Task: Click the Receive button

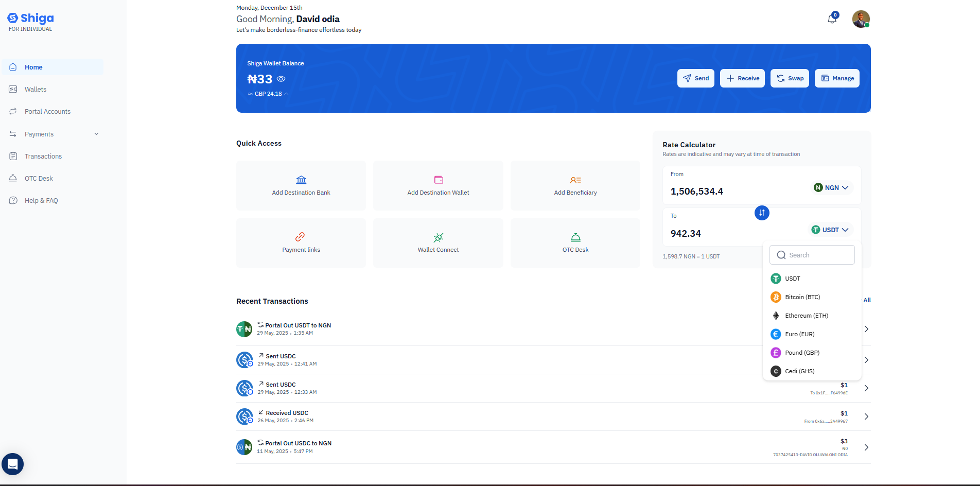Action: [742, 78]
